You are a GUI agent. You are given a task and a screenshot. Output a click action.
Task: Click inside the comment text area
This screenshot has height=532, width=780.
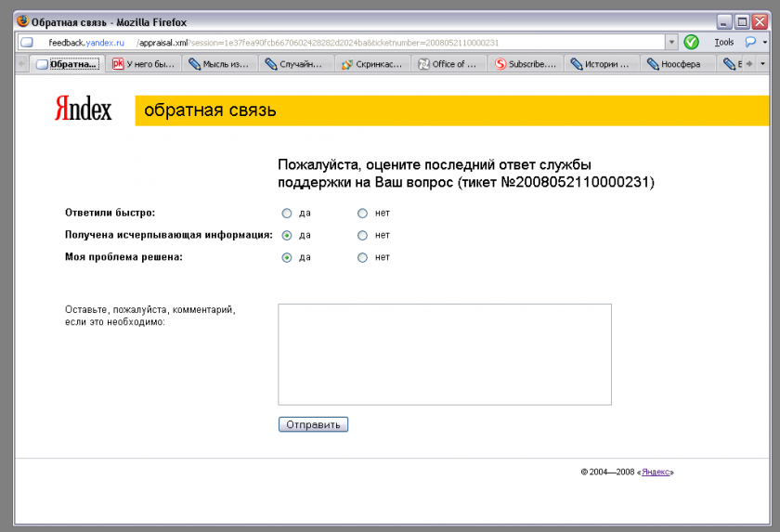point(445,355)
